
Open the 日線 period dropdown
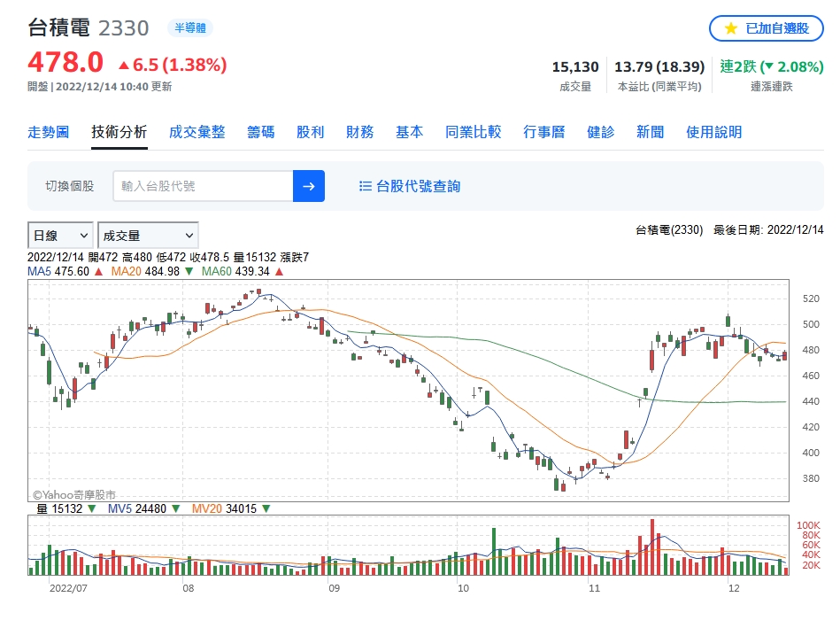pos(60,236)
